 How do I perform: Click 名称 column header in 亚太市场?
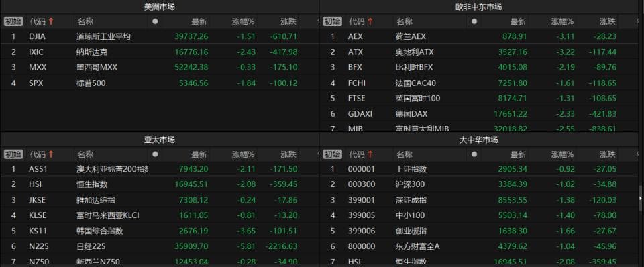85,154
